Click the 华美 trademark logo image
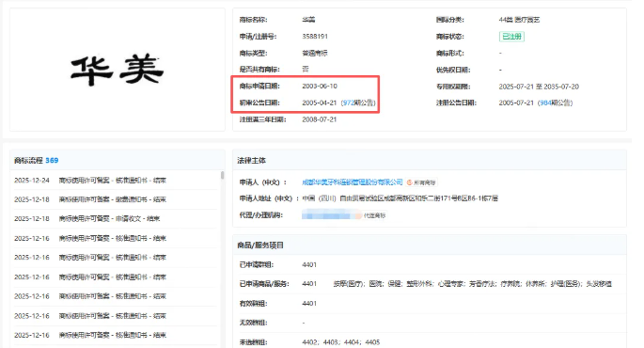Viewport: 644px width, 348px height. pyautogui.click(x=118, y=70)
